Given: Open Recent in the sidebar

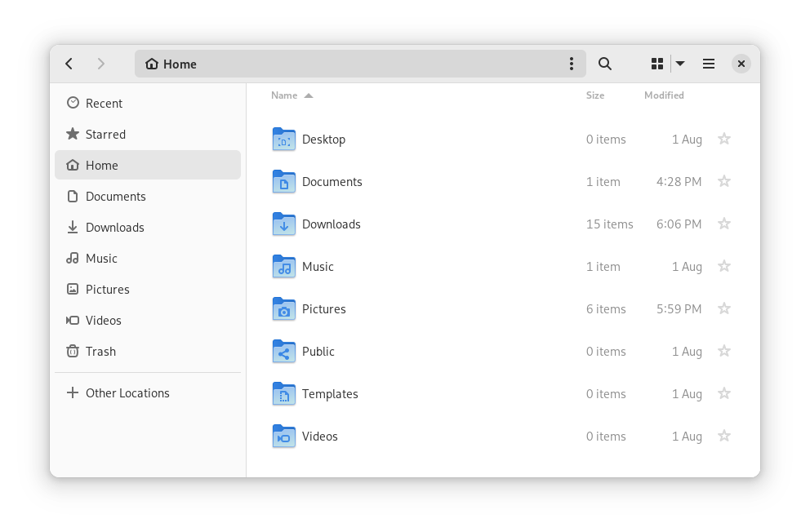Looking at the screenshot, I should pos(104,104).
